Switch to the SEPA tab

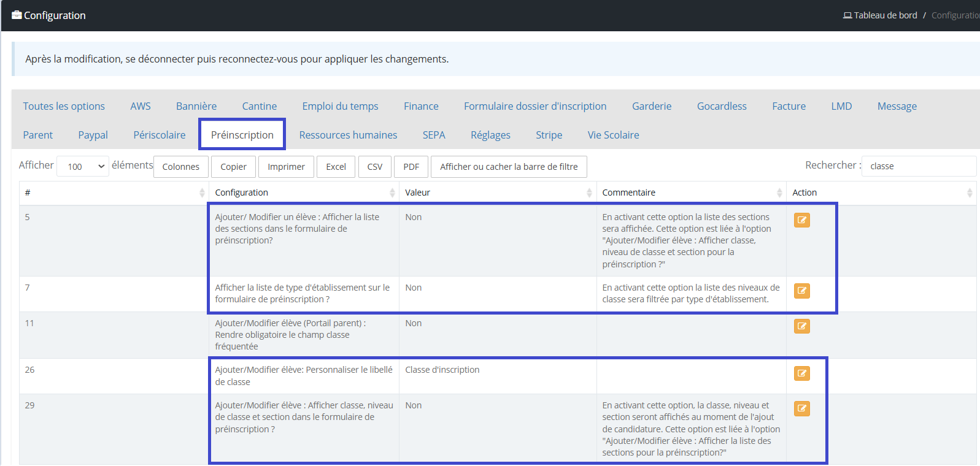[x=434, y=135]
